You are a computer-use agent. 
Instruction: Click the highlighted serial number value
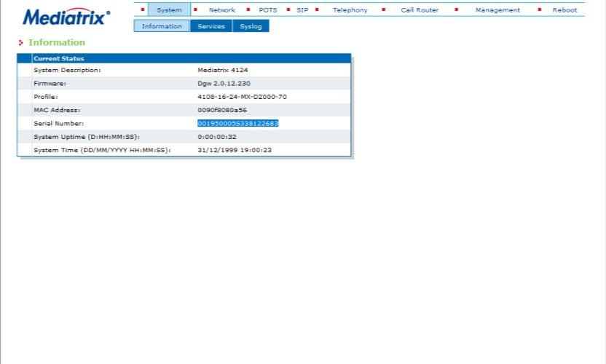point(237,123)
